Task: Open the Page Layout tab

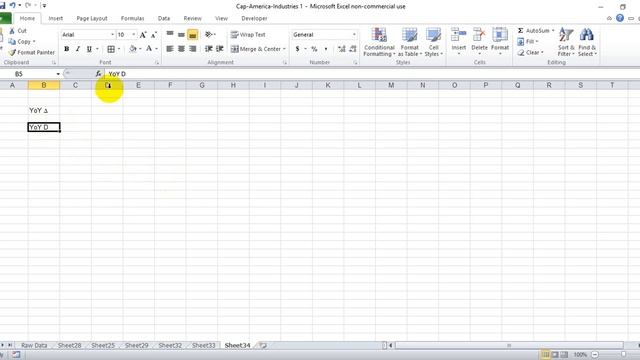Action: [92, 18]
